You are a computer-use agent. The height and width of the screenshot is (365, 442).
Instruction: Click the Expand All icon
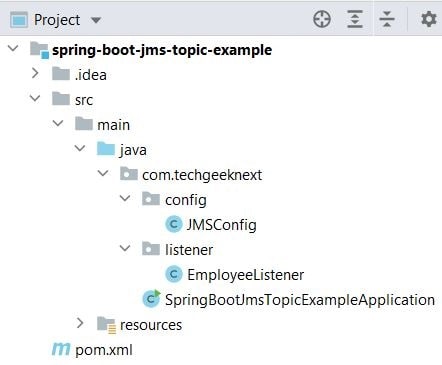(x=355, y=19)
